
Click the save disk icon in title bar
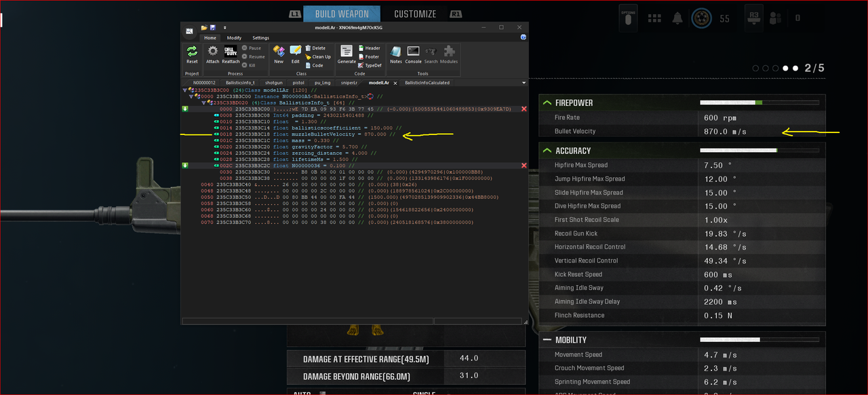click(213, 28)
